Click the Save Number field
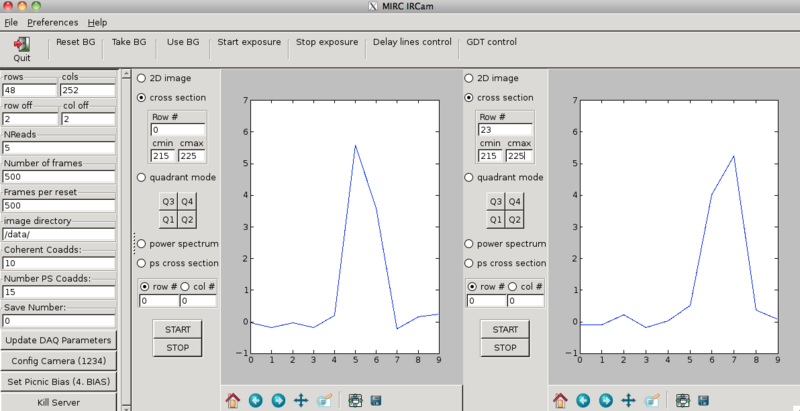Viewport: 800px width, 411px height. point(59,322)
